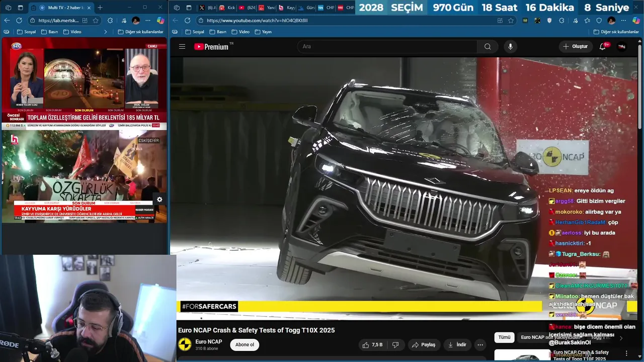Focus the YouTube 'Ara' search box

(x=387, y=46)
